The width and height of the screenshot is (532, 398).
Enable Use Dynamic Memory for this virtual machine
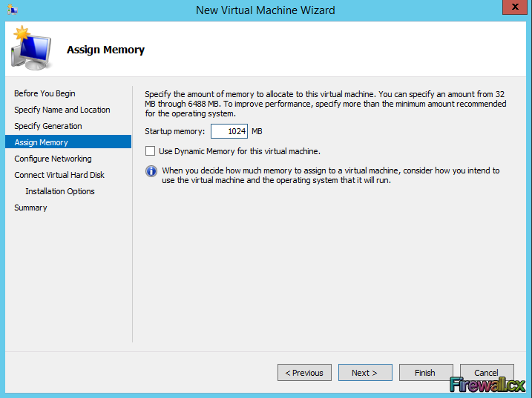coord(151,151)
